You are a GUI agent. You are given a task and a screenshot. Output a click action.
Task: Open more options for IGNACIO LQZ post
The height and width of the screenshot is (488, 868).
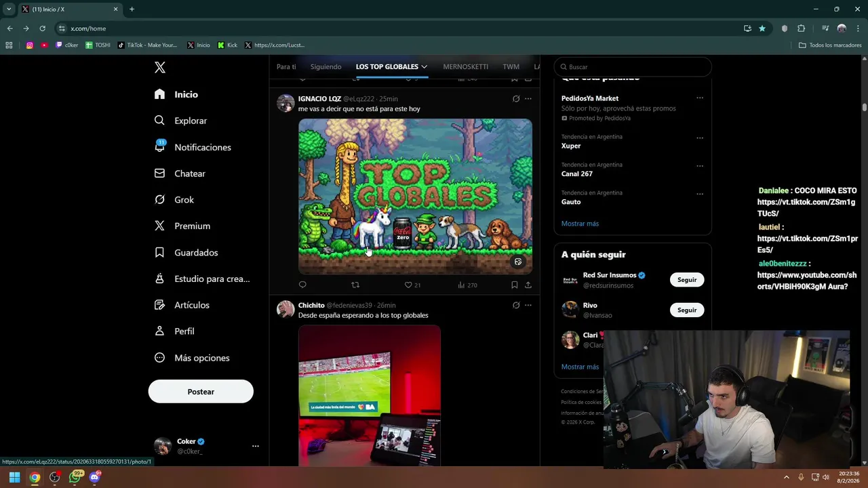[x=528, y=99]
